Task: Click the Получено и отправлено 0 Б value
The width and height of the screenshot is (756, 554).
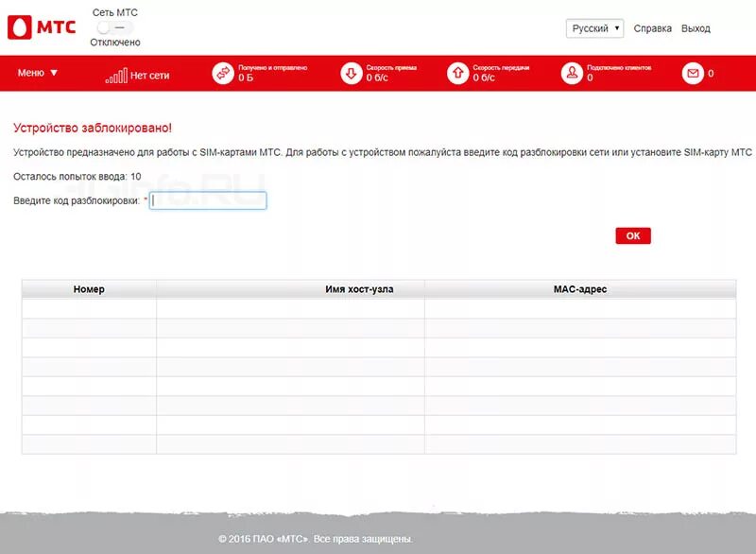Action: click(x=246, y=78)
